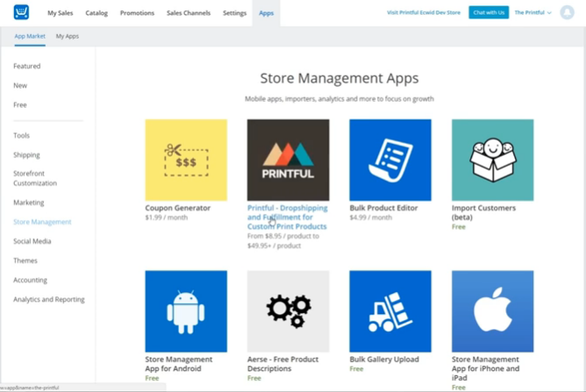The height and width of the screenshot is (392, 586).
Task: Open the user profile avatar icon
Action: click(x=567, y=12)
